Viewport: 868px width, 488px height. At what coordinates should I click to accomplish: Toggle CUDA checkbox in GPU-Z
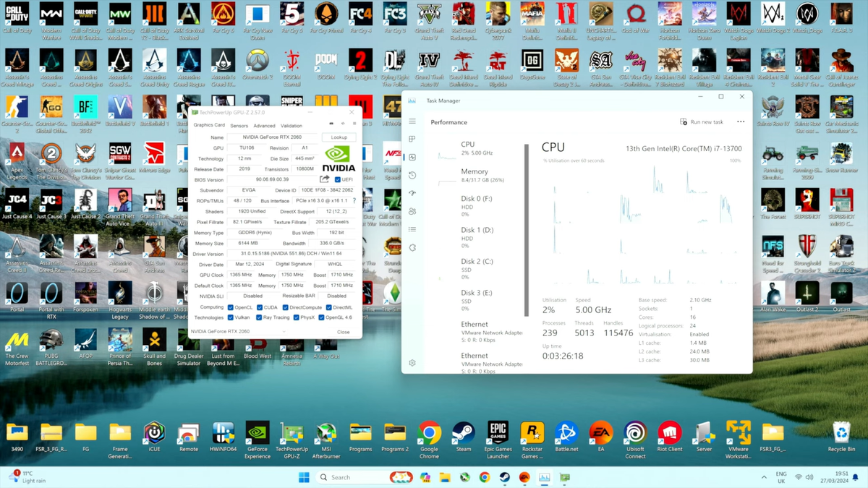point(259,307)
